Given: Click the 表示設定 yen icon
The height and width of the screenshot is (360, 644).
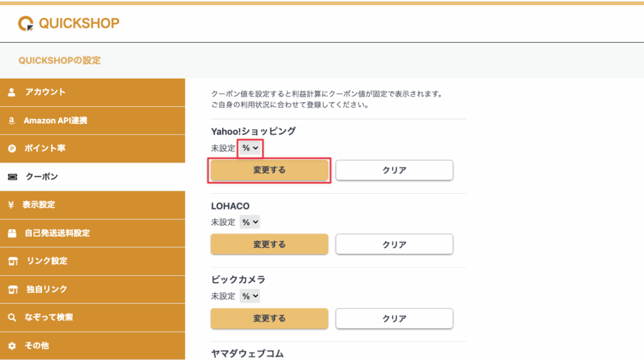Looking at the screenshot, I should [12, 205].
